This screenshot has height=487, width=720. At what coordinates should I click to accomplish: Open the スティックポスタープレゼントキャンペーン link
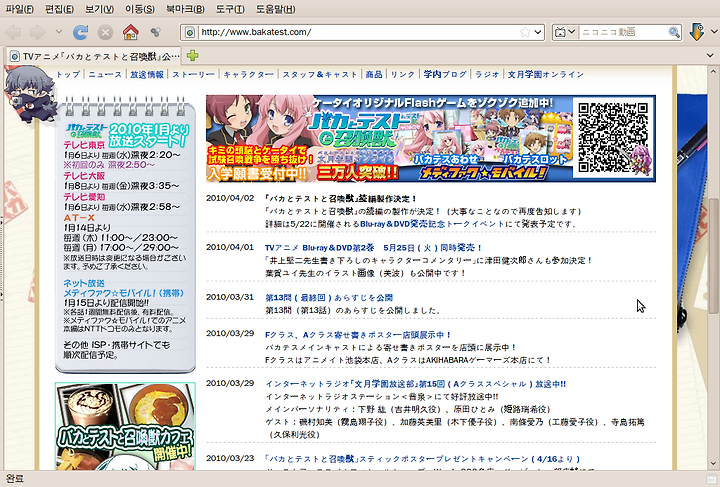pyautogui.click(x=422, y=459)
